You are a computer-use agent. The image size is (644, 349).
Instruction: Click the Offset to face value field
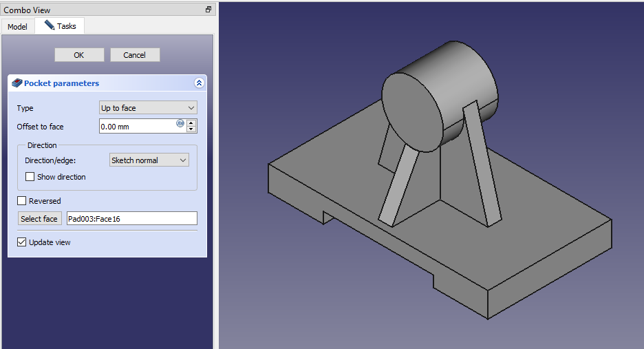pyautogui.click(x=136, y=127)
